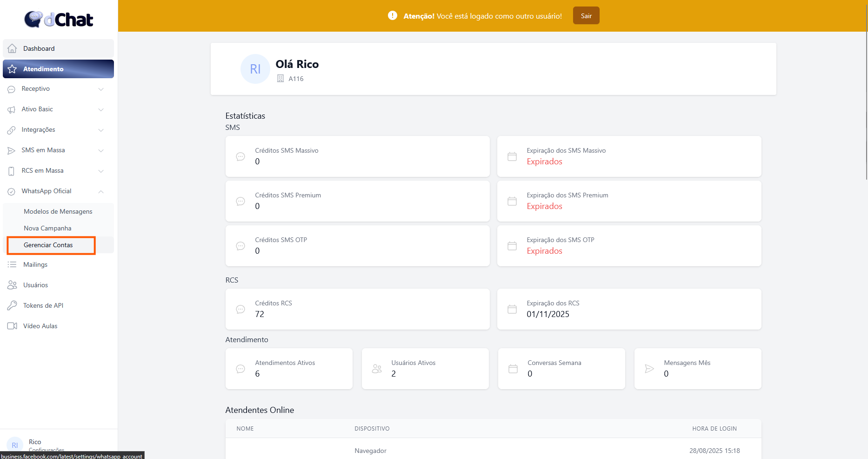Click the Integrações link icon
Screen dimensions: 868x459
click(12, 130)
